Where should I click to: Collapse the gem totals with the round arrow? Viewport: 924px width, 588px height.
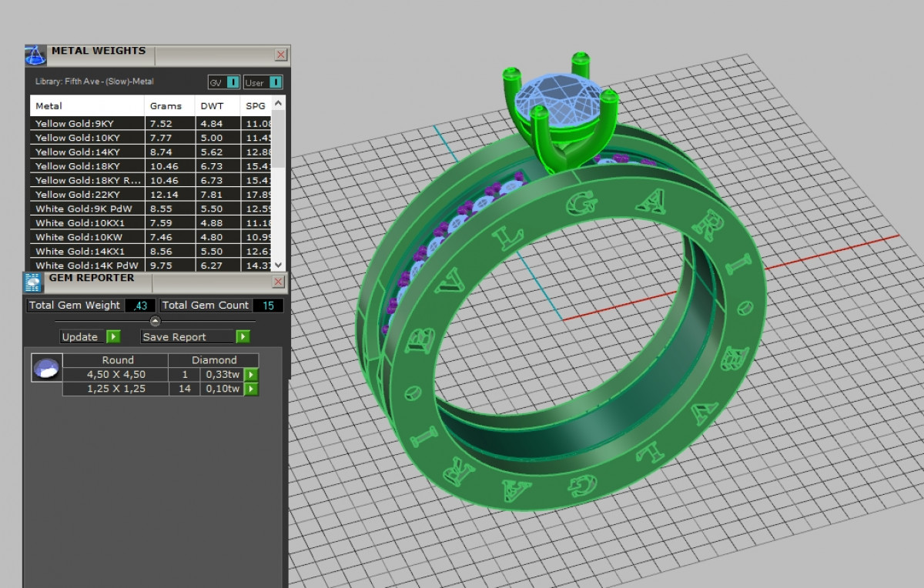tap(155, 321)
